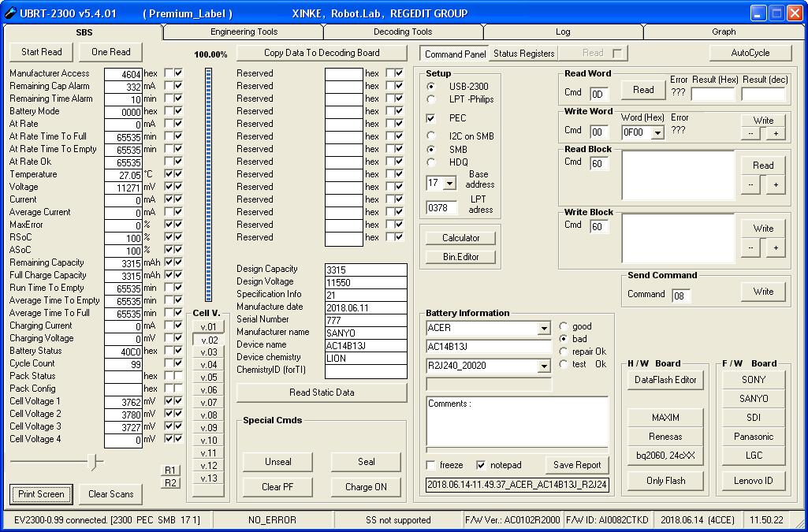Click the Clear PF button

pos(277,487)
